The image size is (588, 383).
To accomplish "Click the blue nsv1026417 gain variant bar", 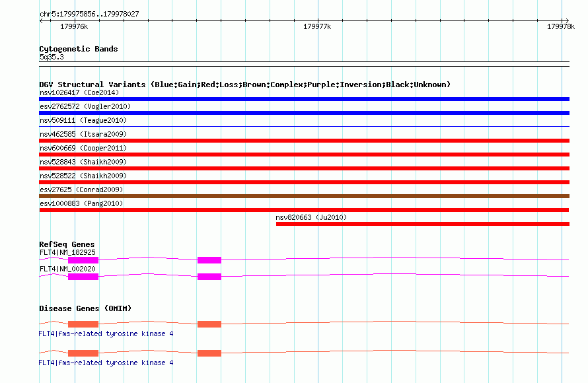I will [304, 99].
